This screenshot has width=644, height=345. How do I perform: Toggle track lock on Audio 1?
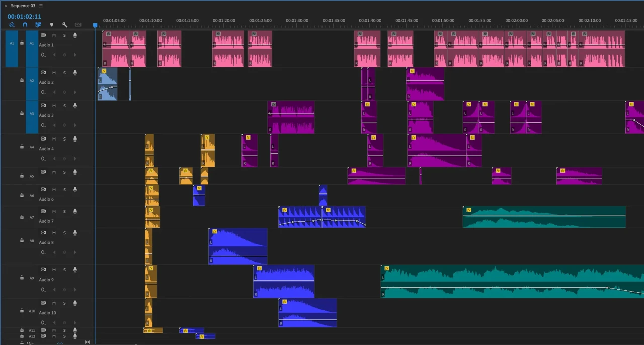click(22, 43)
